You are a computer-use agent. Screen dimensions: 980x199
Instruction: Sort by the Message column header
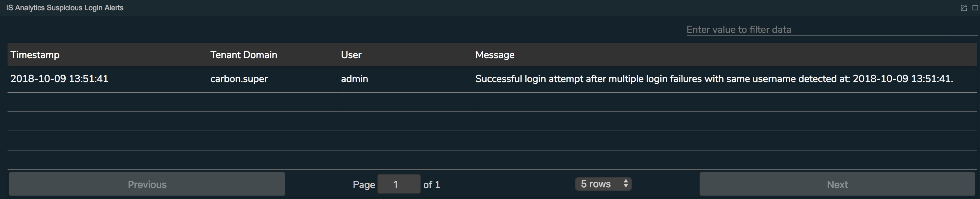495,55
